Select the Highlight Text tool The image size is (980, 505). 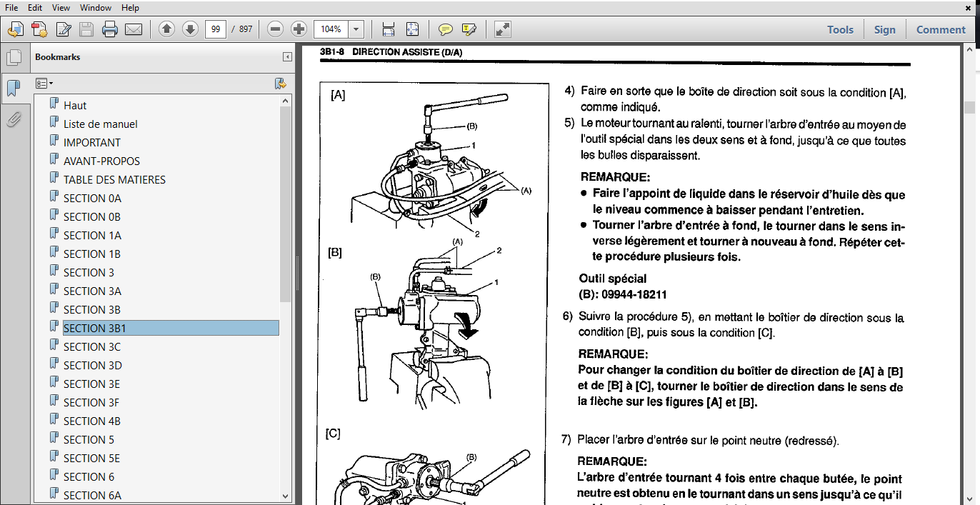pyautogui.click(x=468, y=29)
